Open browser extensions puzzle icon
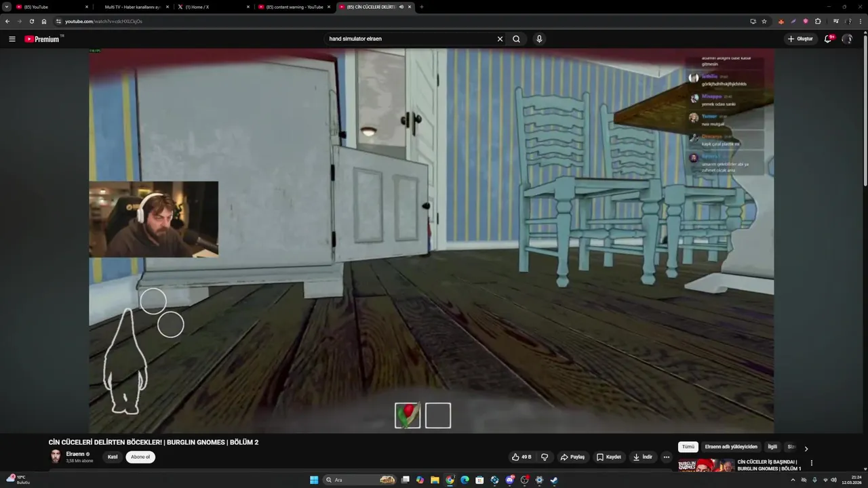This screenshot has width=868, height=488. tap(818, 21)
